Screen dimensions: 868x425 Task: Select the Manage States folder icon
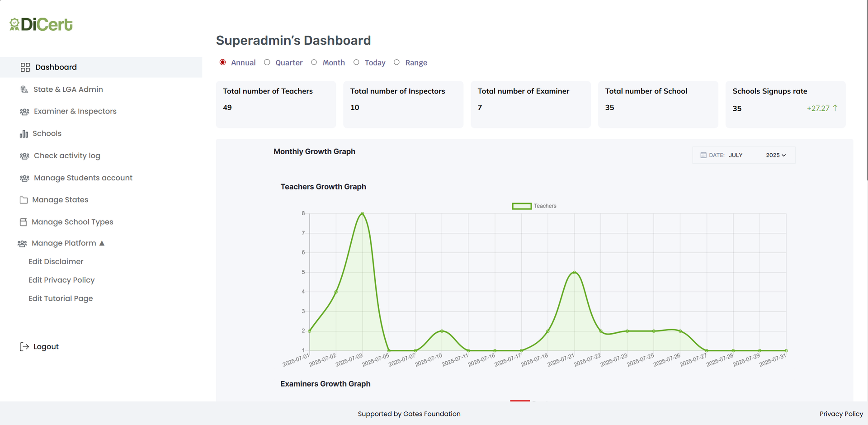coord(24,199)
